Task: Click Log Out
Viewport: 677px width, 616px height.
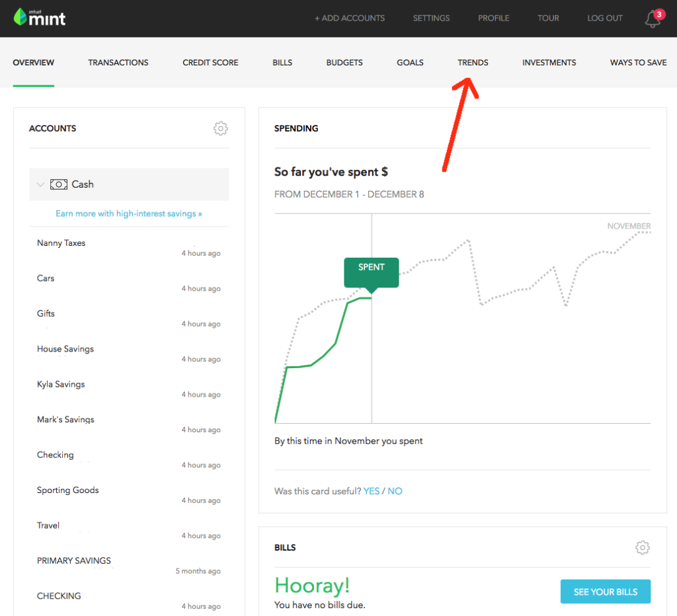Action: pos(605,18)
